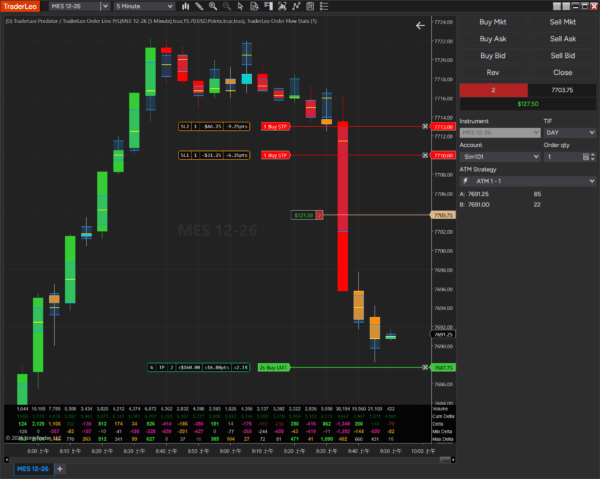Click the 2s Buy LMT order label

tap(274, 367)
